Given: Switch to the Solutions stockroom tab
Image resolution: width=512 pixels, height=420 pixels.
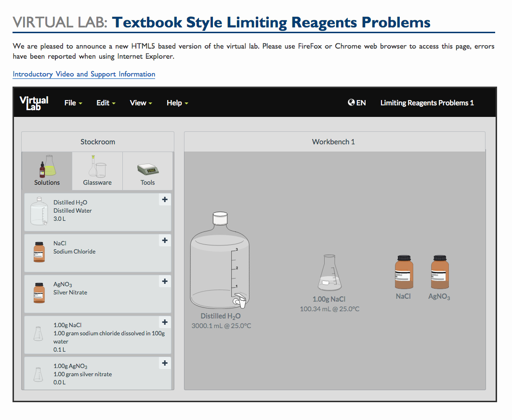Looking at the screenshot, I should click(46, 171).
